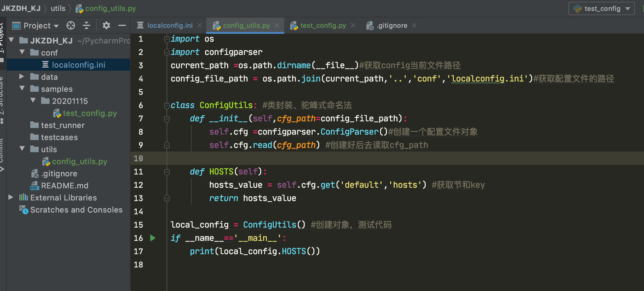Screen dimensions: 644x291
Task: Collapse the samples folder
Action: click(x=22, y=88)
